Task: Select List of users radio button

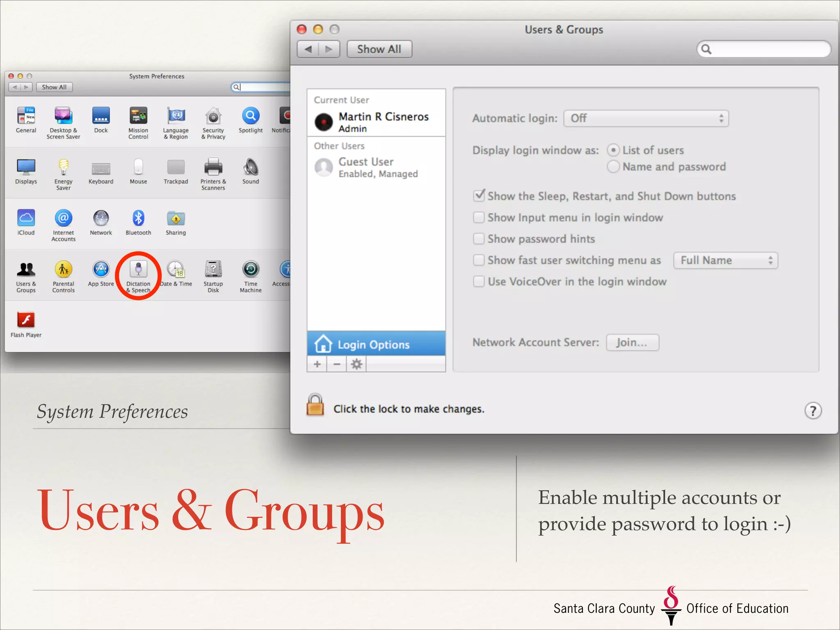Action: click(x=613, y=150)
